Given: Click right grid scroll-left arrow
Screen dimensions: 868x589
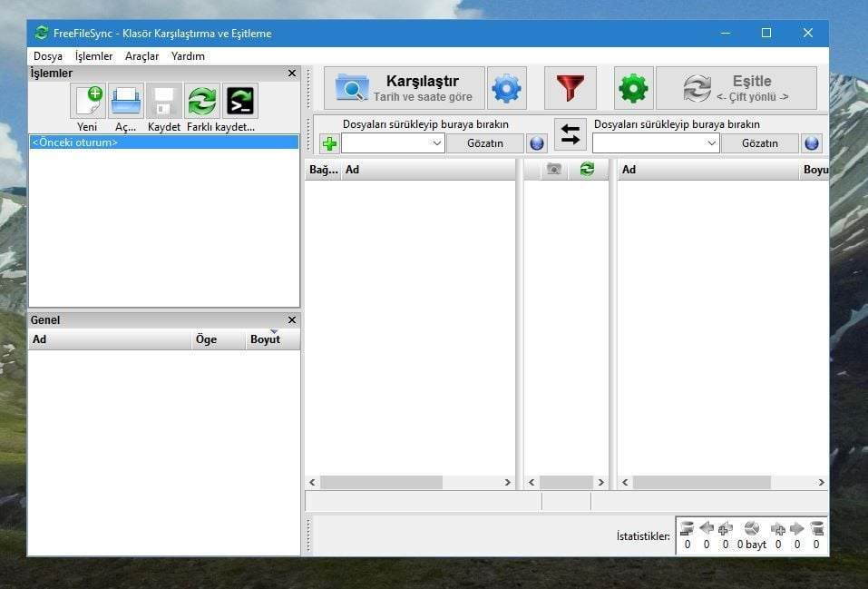Looking at the screenshot, I should [625, 483].
